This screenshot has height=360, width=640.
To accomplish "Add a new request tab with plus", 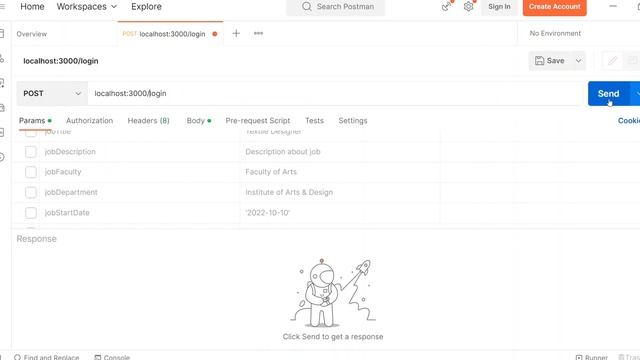I will [x=236, y=33].
